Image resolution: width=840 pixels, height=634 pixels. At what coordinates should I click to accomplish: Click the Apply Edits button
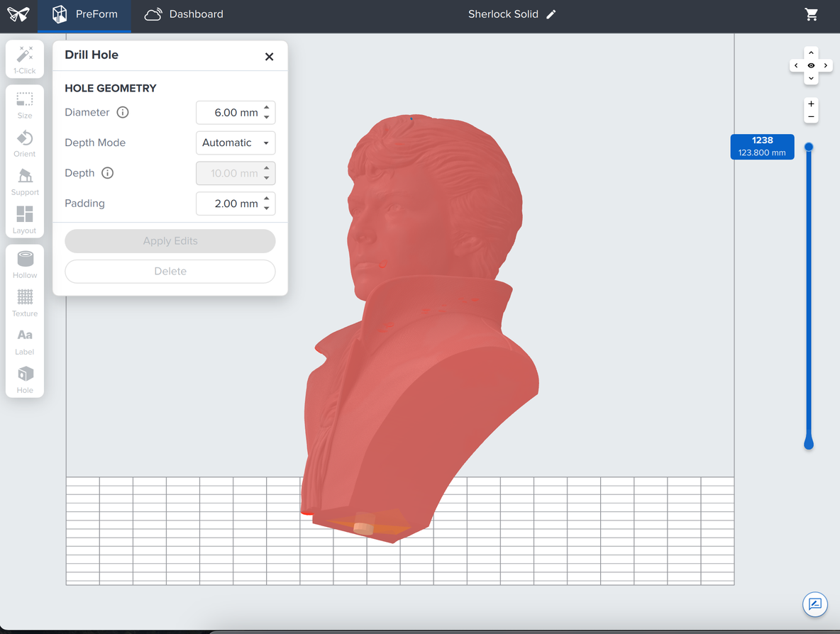(170, 241)
